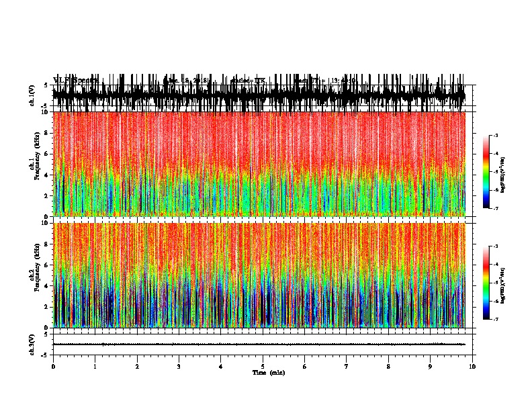This screenshot has width=532, height=411.
Task: Click time axis tick label 10 at right end
Action: point(472,367)
